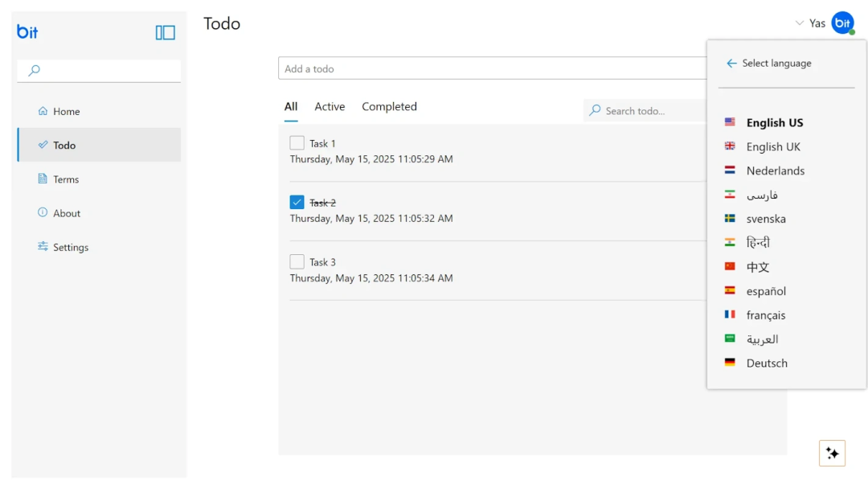
Task: Check the Task 1 checkbox
Action: (x=297, y=143)
